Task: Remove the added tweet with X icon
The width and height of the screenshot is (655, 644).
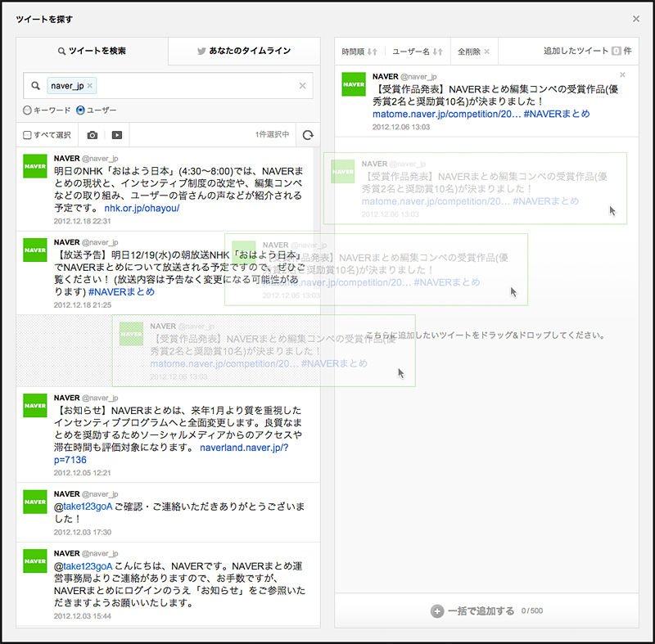Action: 622,74
